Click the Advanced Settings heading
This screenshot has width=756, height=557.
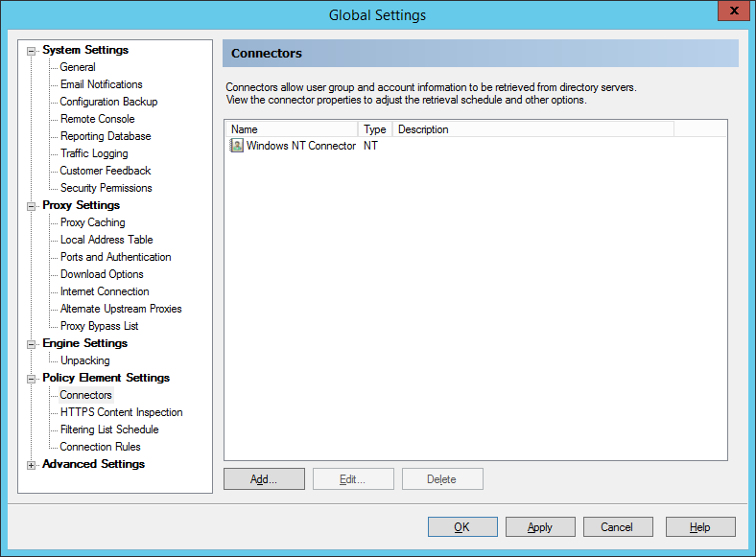(93, 465)
